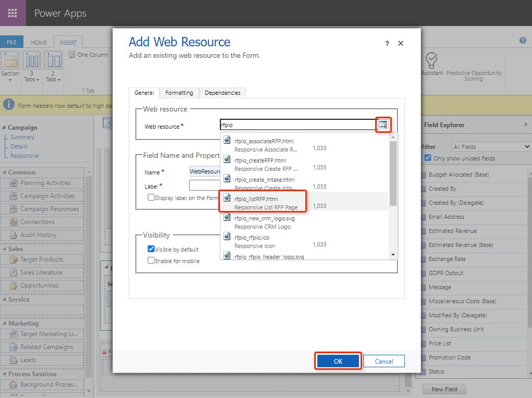
Task: Open the FILE ribbon tab
Action: pyautogui.click(x=11, y=42)
